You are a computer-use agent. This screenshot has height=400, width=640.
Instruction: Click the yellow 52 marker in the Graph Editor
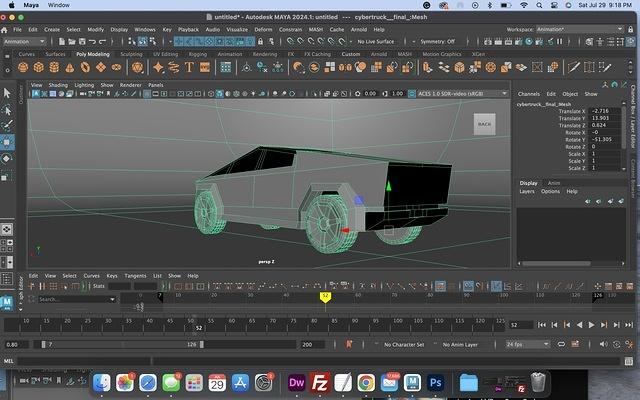click(x=325, y=297)
